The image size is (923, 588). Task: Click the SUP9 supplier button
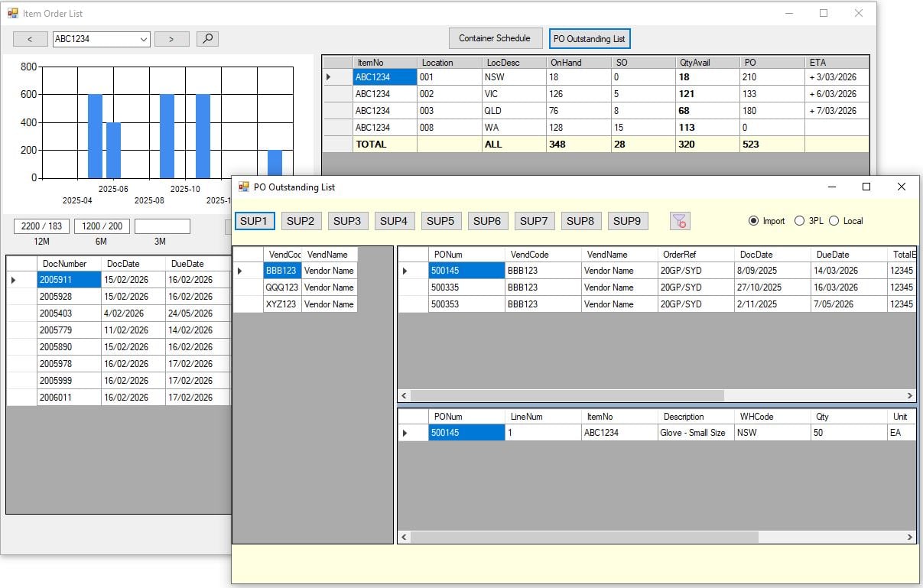point(627,221)
